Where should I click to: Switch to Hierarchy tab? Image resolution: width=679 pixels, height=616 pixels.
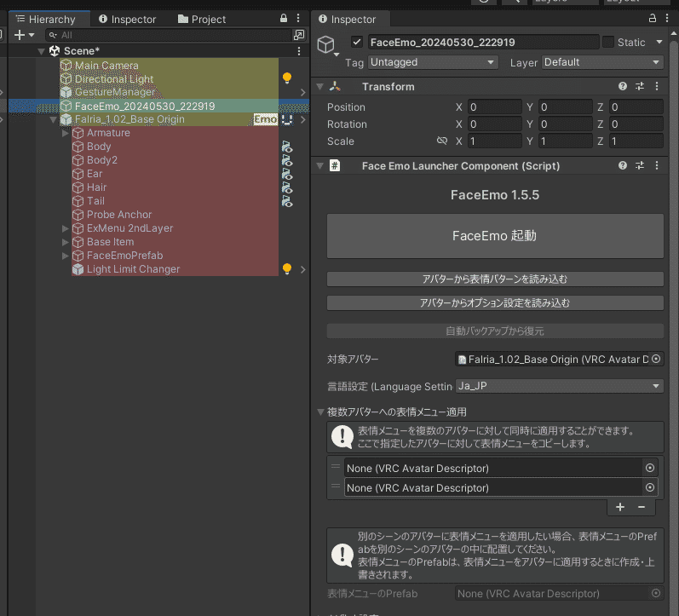[x=46, y=20]
